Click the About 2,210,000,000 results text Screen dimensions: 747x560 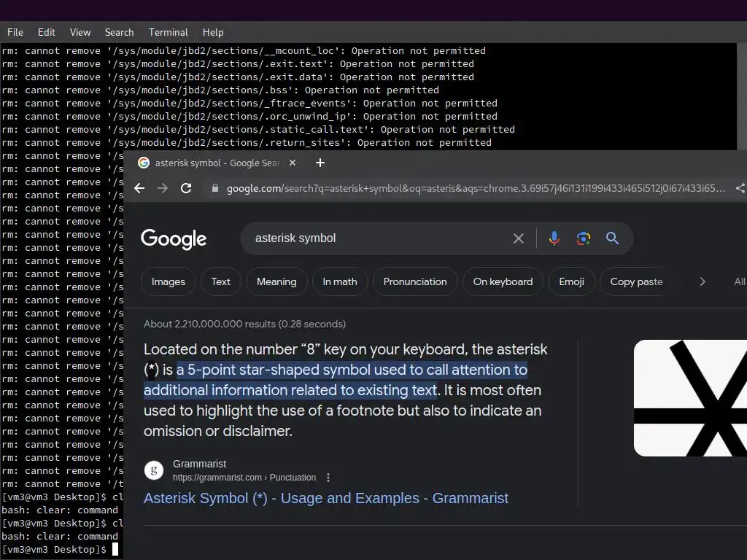tap(244, 324)
